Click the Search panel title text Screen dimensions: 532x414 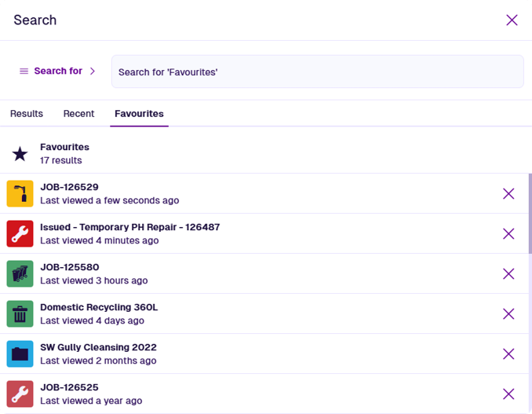35,20
